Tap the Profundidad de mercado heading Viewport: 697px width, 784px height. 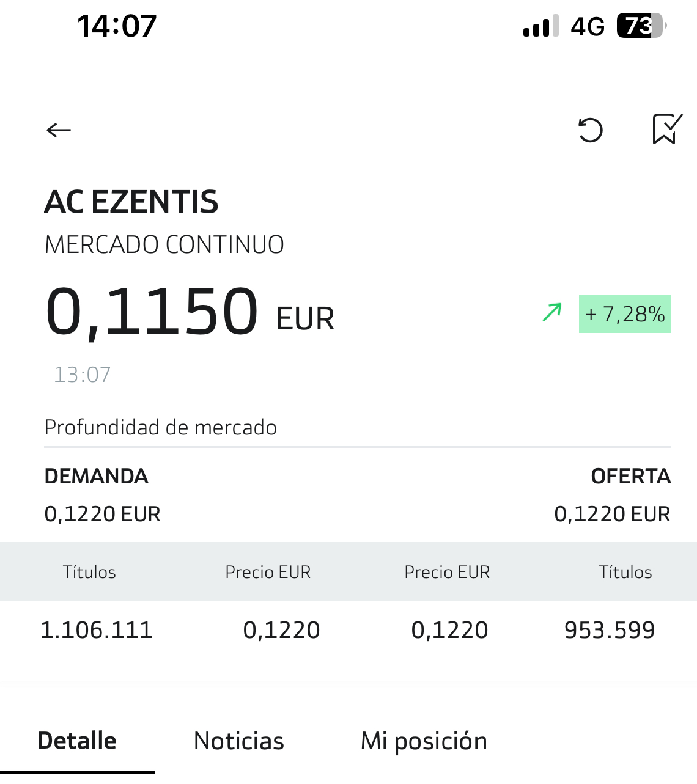[161, 427]
